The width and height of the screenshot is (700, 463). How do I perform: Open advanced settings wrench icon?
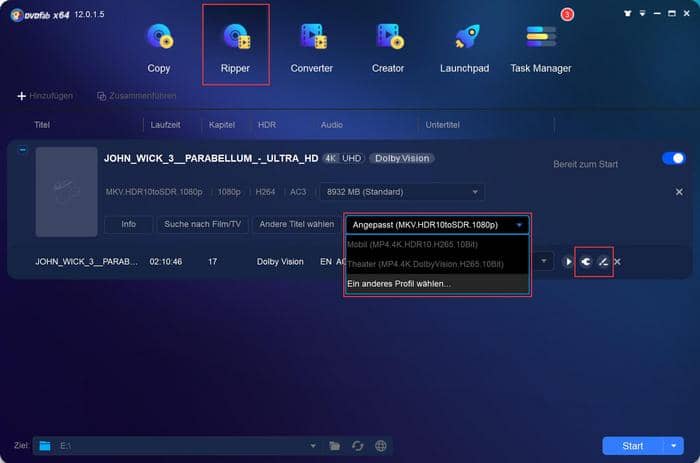(x=586, y=262)
